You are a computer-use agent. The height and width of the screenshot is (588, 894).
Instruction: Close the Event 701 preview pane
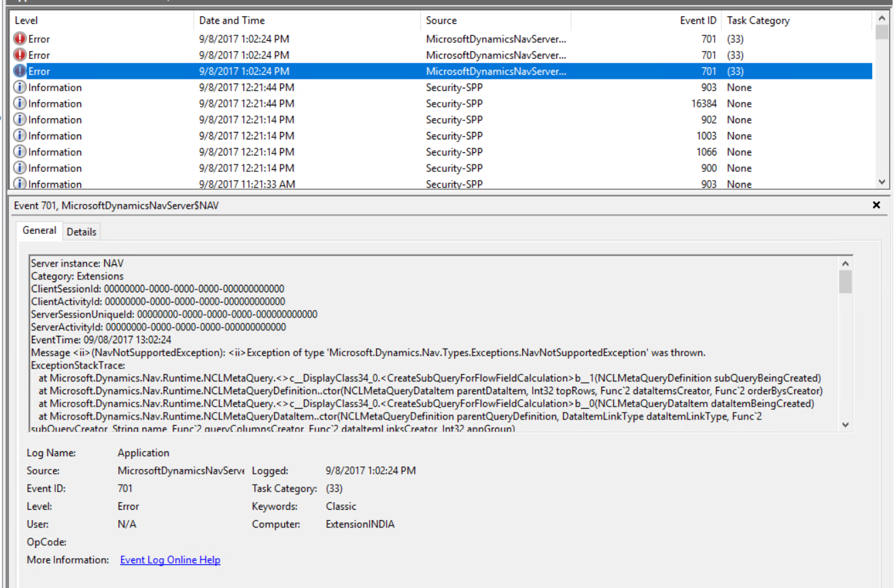point(876,205)
